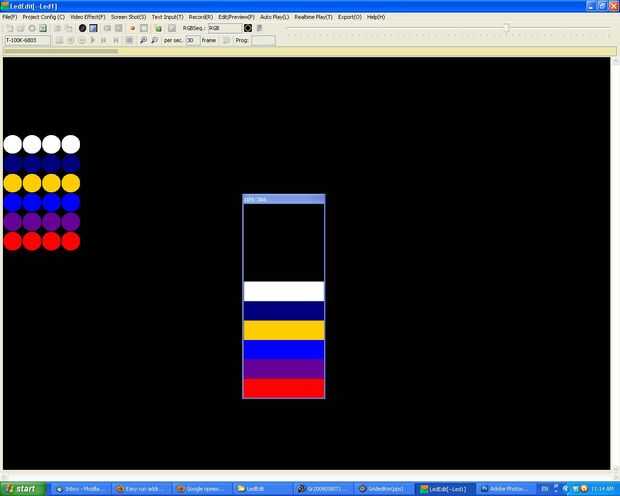
Task: Click the blue square layout icon
Action: [x=93, y=28]
